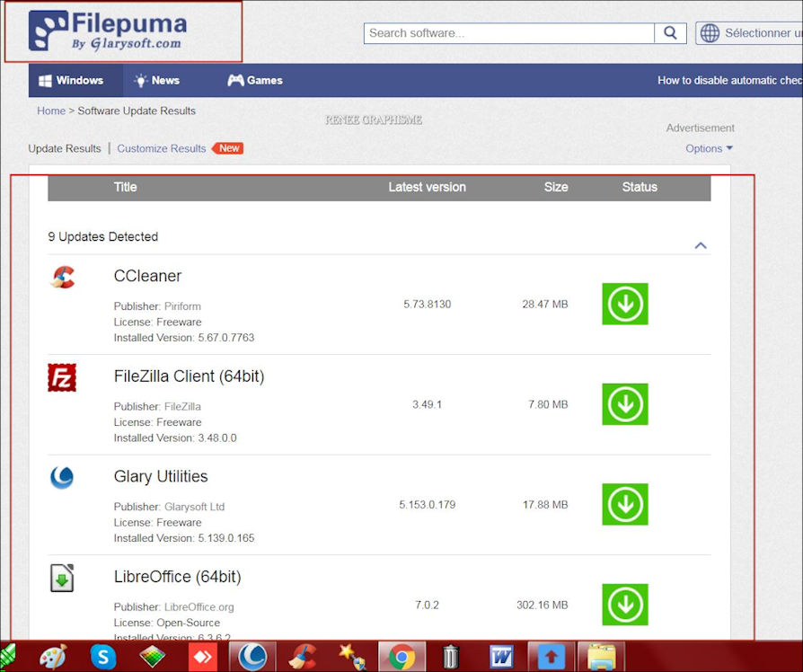Open the FileZilla Client (64bit) title
The height and width of the screenshot is (672, 803).
click(189, 376)
